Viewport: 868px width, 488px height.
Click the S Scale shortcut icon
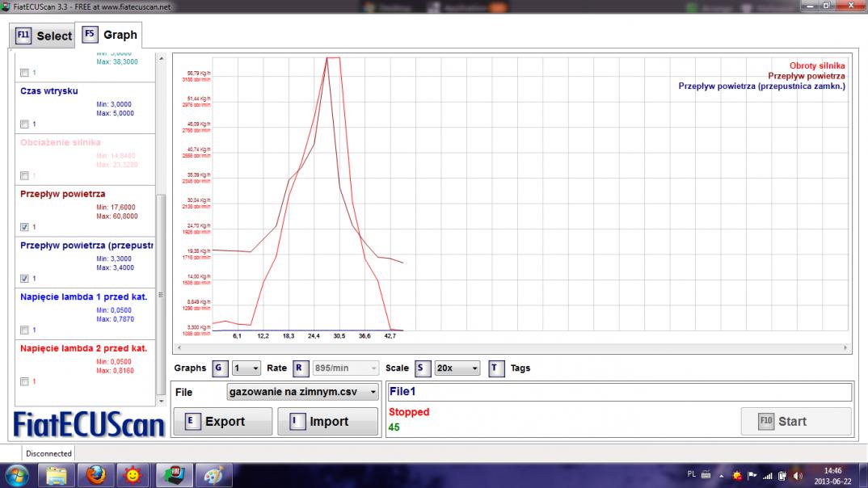422,368
